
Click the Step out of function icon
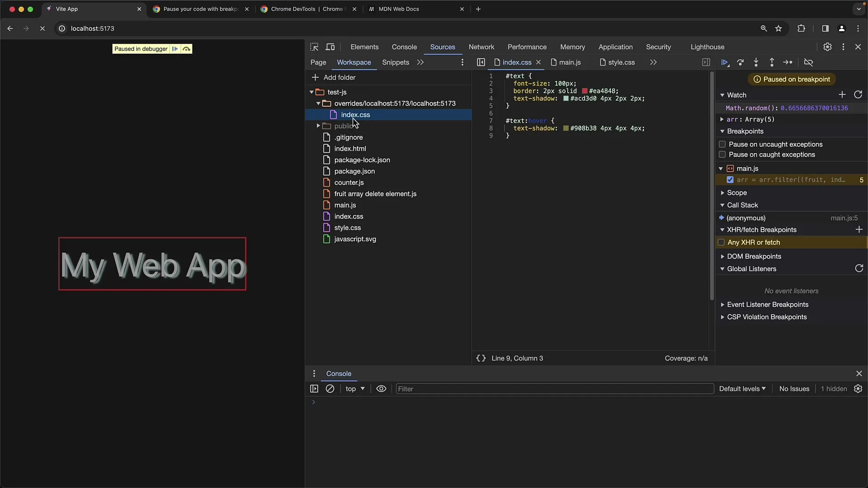[772, 62]
